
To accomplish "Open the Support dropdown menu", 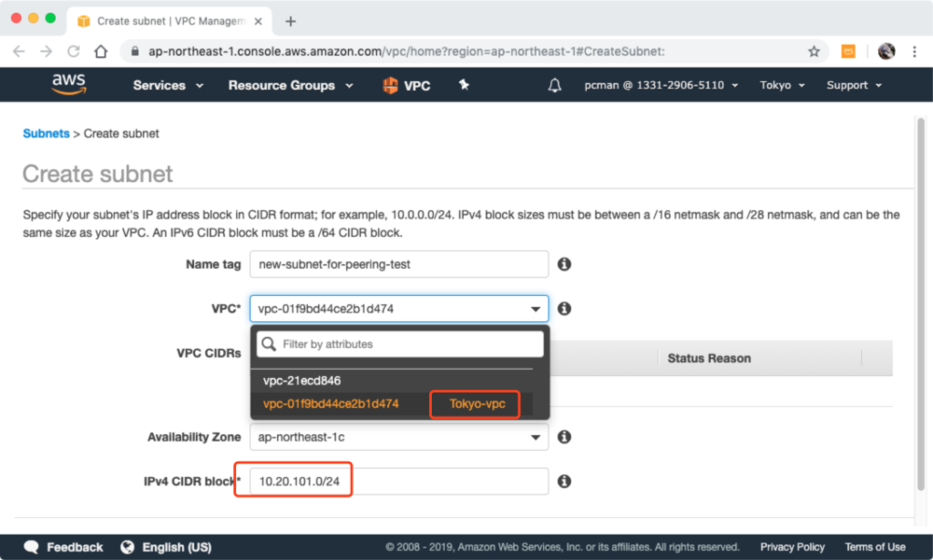I will click(854, 85).
